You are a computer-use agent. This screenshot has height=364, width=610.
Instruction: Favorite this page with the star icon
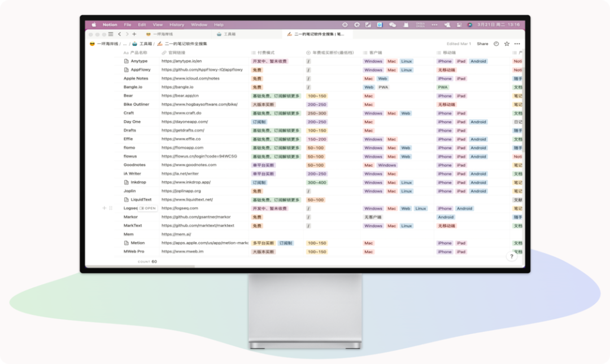point(507,43)
